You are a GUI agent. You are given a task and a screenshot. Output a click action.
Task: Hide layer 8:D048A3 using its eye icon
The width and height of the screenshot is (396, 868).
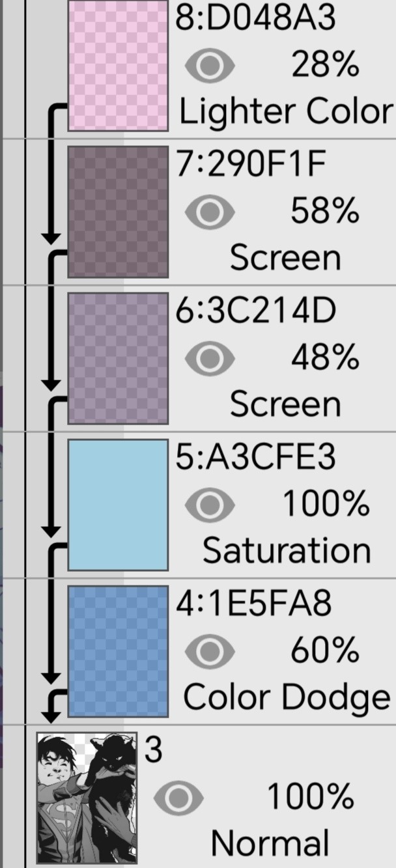[x=210, y=66]
